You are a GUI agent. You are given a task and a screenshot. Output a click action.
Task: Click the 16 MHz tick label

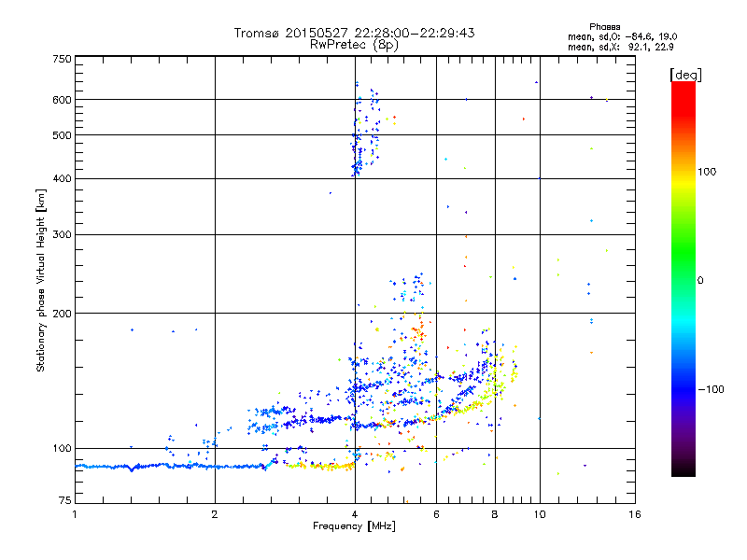(635, 514)
